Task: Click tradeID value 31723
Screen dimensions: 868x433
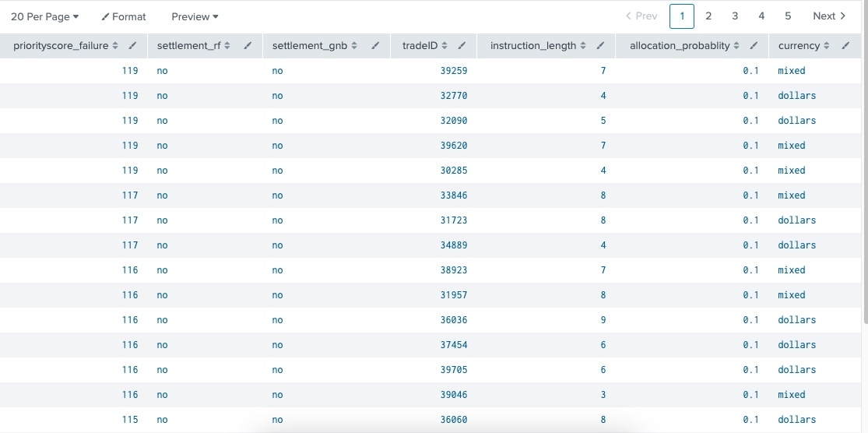Action: click(454, 220)
